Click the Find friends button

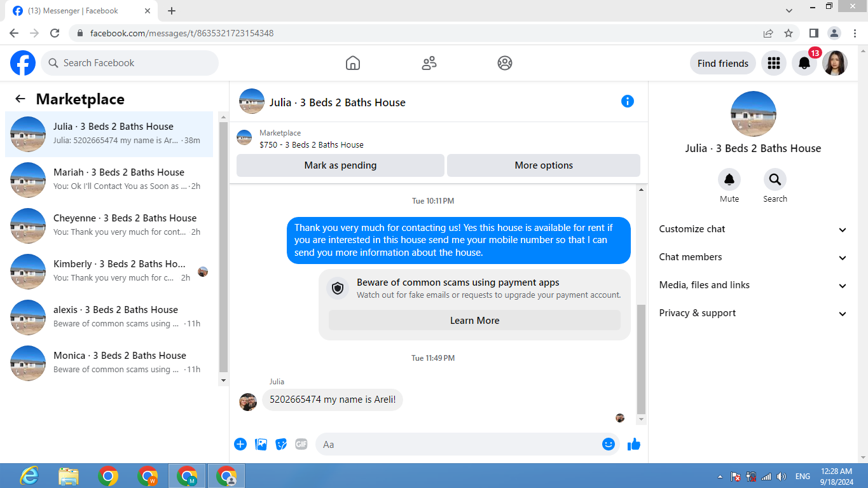723,63
